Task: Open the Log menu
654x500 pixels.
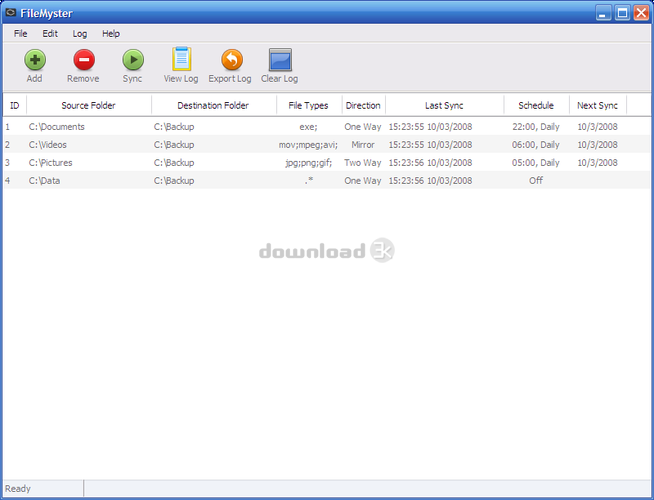Action: (x=80, y=34)
